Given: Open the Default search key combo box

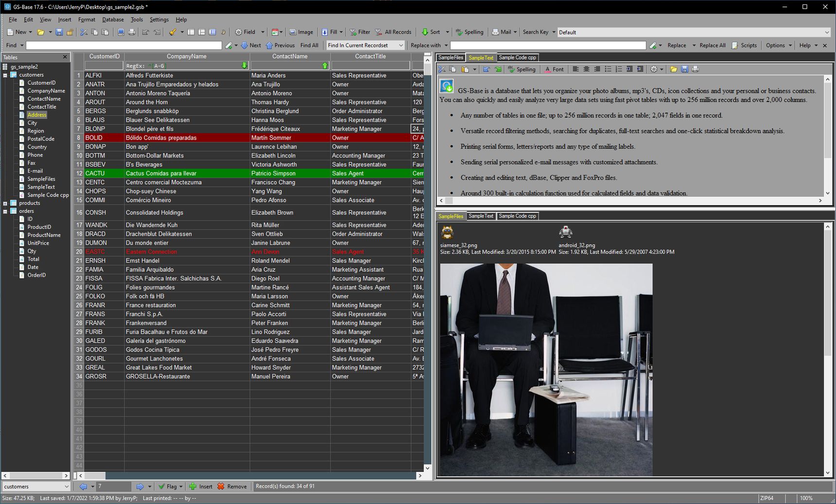Looking at the screenshot, I should (x=694, y=33).
